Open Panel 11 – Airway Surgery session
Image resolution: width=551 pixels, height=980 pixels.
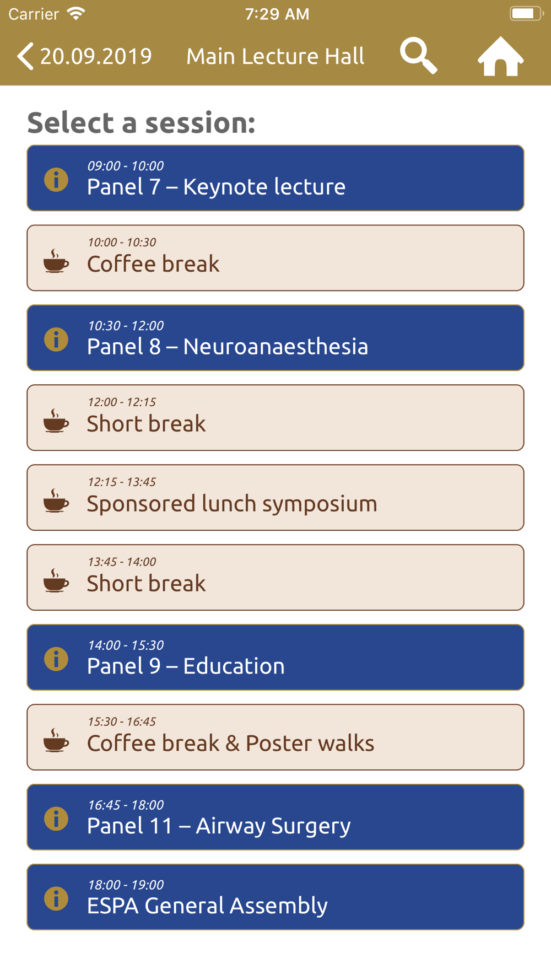point(275,817)
